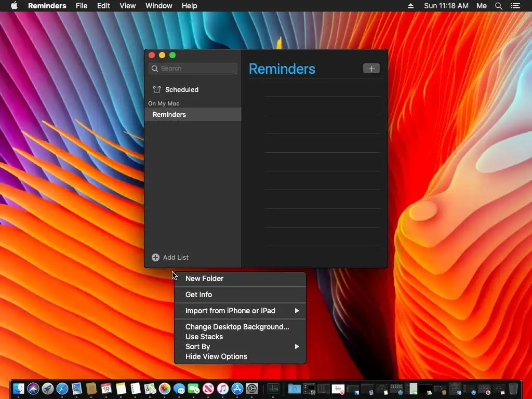Open the Trash in the dock
The width and height of the screenshot is (532, 399).
pyautogui.click(x=513, y=389)
